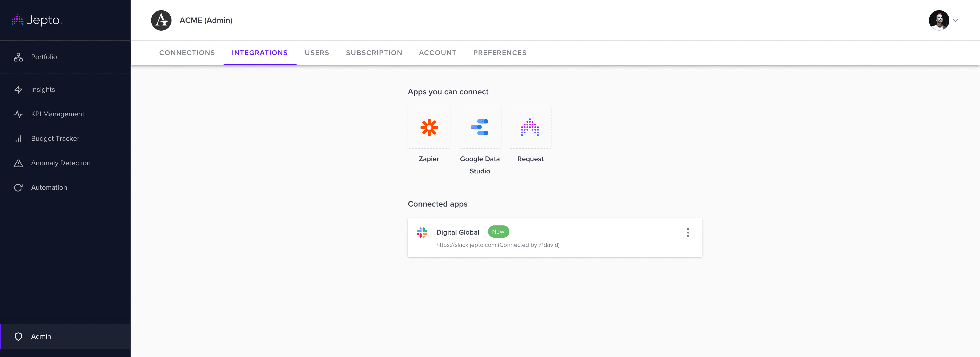
Task: Click the Budget Tracker bar chart icon
Action: tap(18, 139)
